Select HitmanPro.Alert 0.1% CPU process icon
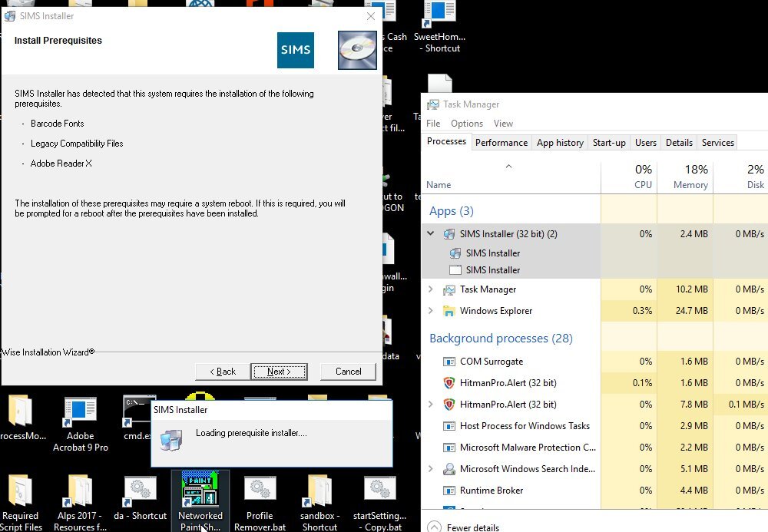This screenshot has height=532, width=768. 449,383
